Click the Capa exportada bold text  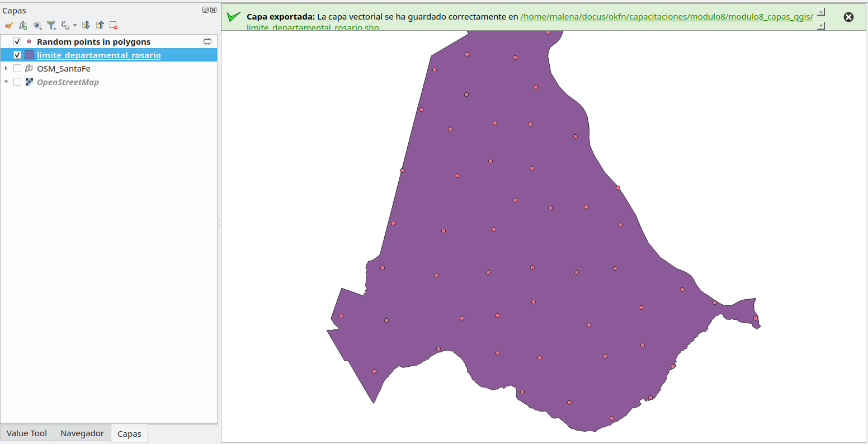pyautogui.click(x=281, y=17)
